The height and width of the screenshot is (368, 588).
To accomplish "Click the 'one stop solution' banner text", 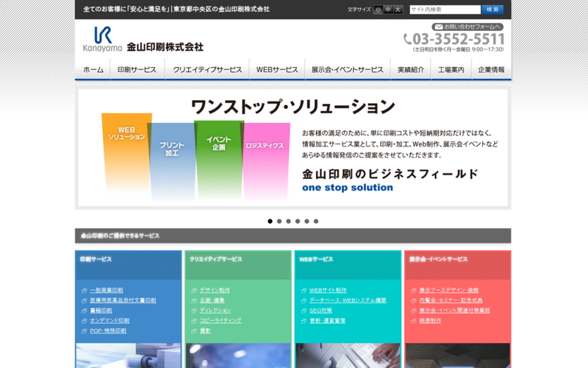I will (x=348, y=188).
